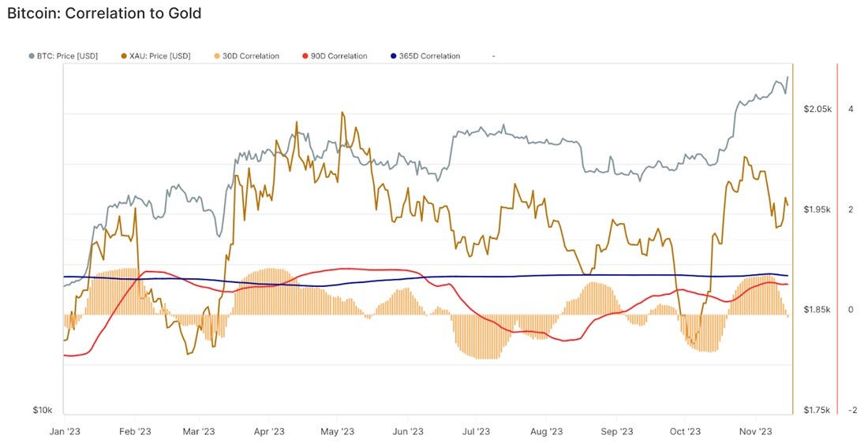Click the $10k BTC axis label

(43, 411)
